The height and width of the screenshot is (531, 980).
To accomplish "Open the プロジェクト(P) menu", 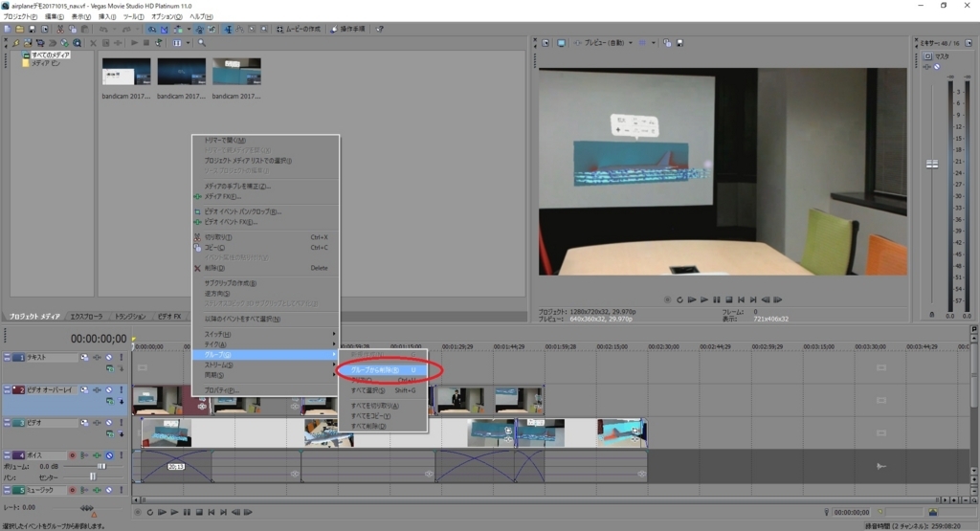I will click(21, 16).
